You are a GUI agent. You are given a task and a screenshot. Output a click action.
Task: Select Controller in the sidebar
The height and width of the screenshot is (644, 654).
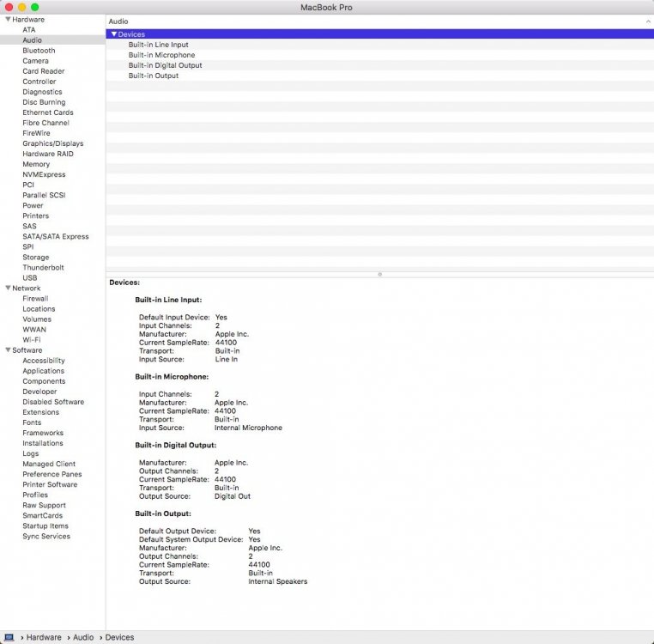[39, 82]
